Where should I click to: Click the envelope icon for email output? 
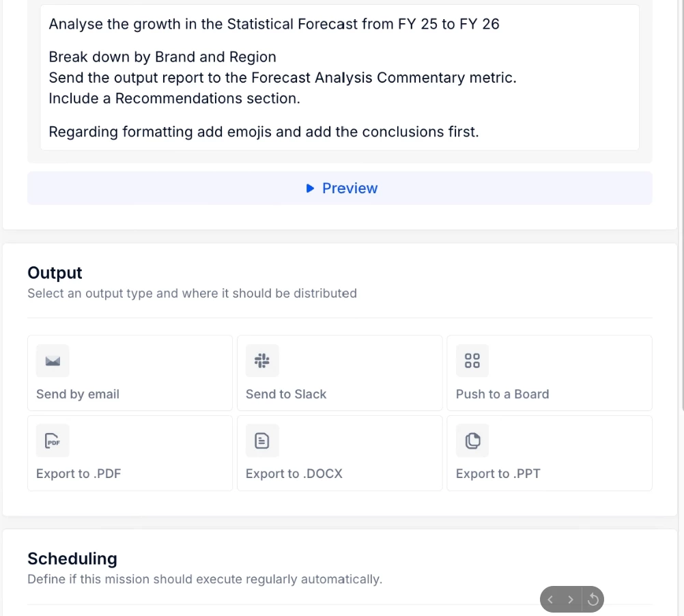click(x=53, y=361)
